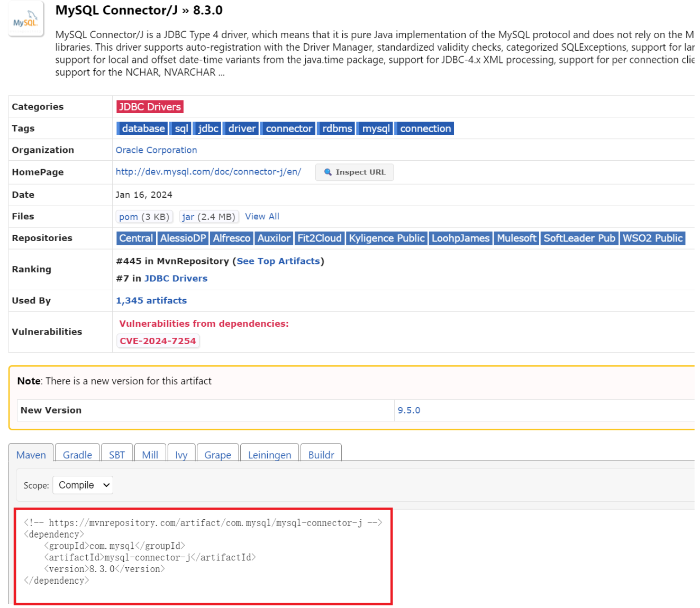Viewport: 700px width, 608px height.
Task: Click the date text Jan 16, 2024
Action: [x=144, y=195]
